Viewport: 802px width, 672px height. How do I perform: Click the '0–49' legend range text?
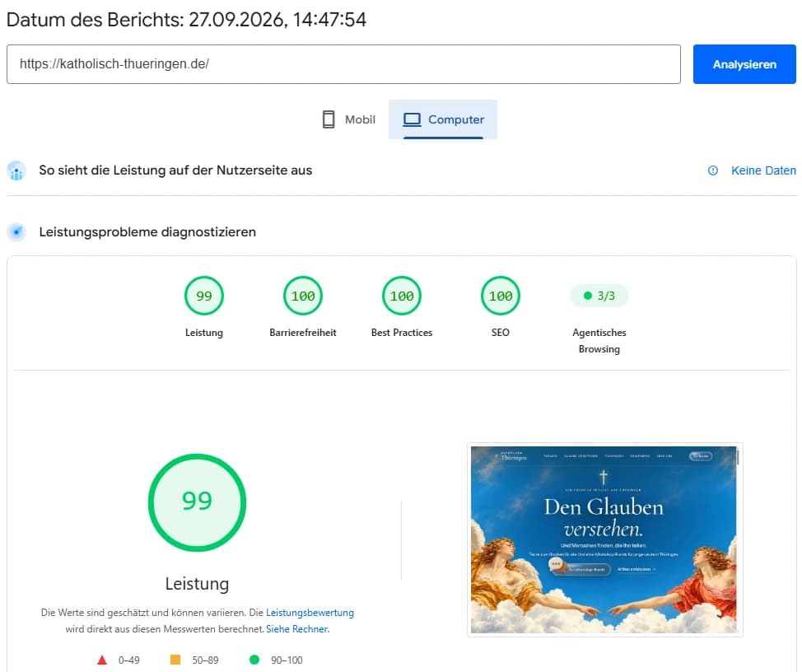(x=129, y=660)
